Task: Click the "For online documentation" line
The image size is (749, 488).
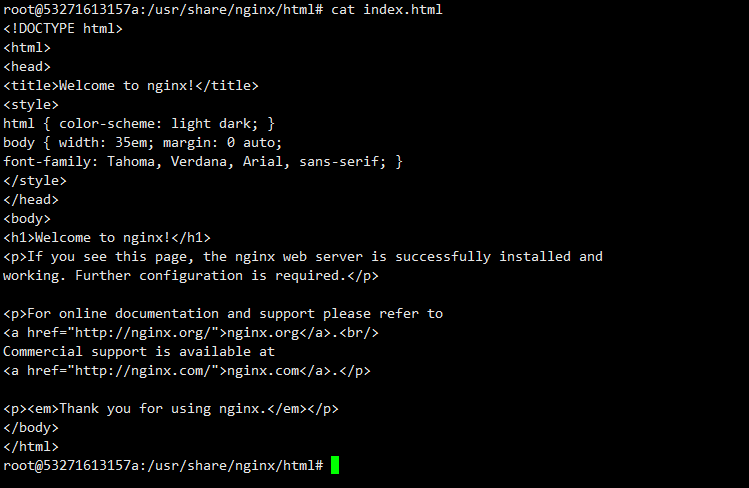Action: (223, 313)
